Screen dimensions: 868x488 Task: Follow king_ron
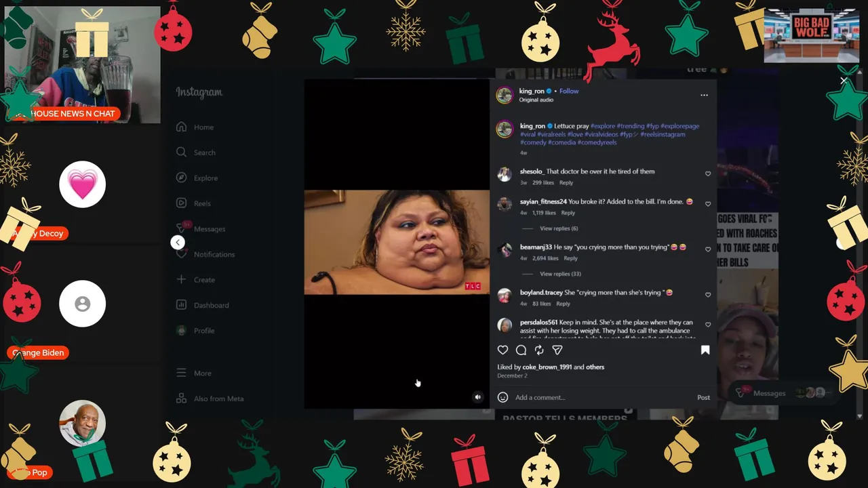click(x=569, y=91)
